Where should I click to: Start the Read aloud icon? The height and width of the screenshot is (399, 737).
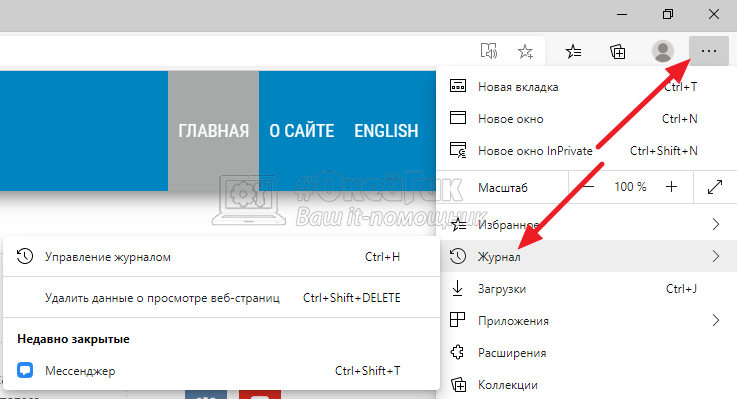[489, 51]
